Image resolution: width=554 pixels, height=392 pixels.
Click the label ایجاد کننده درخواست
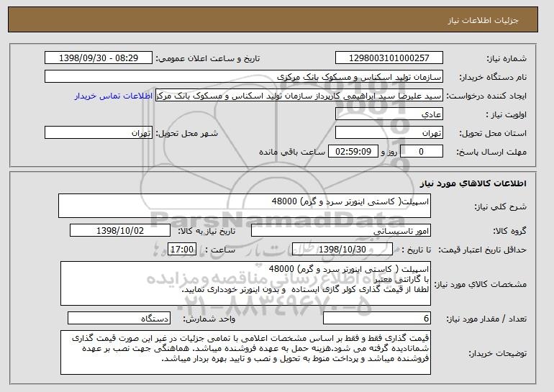486,96
